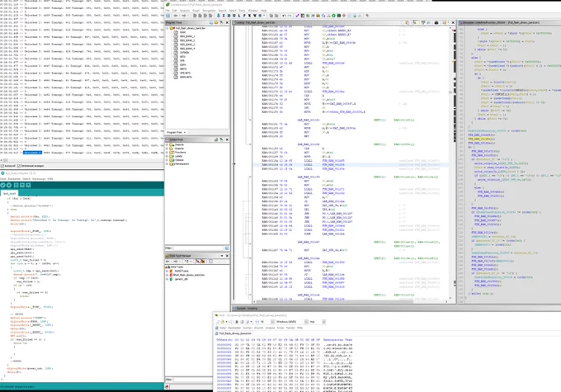The height and width of the screenshot is (392, 561).
Task: Open Ghidra's Navigation menu
Action: [x=209, y=11]
